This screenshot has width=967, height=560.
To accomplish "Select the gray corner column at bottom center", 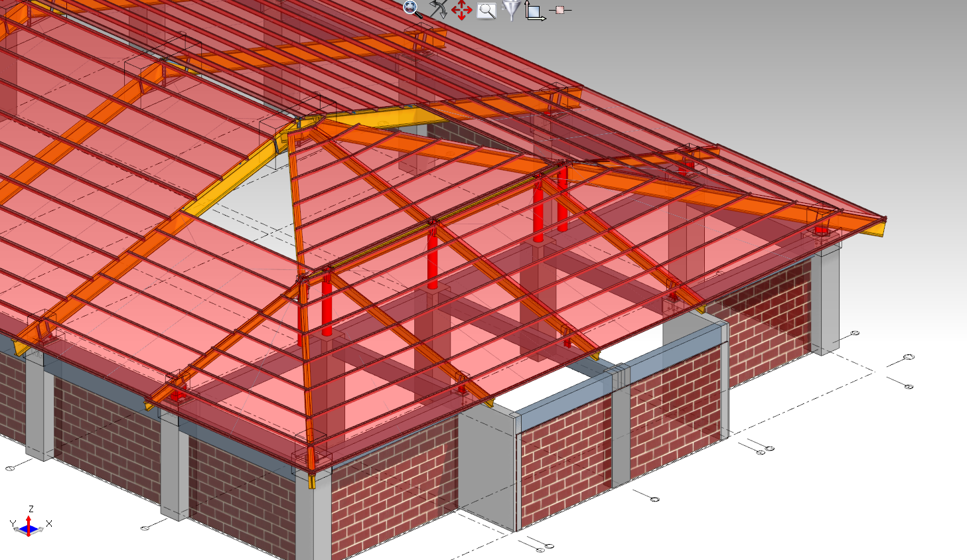I will coord(313,518).
